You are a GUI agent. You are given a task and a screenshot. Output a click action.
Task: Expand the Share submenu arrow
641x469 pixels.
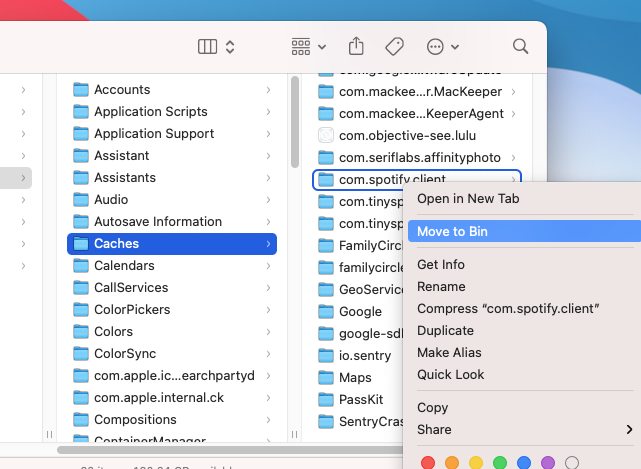629,429
